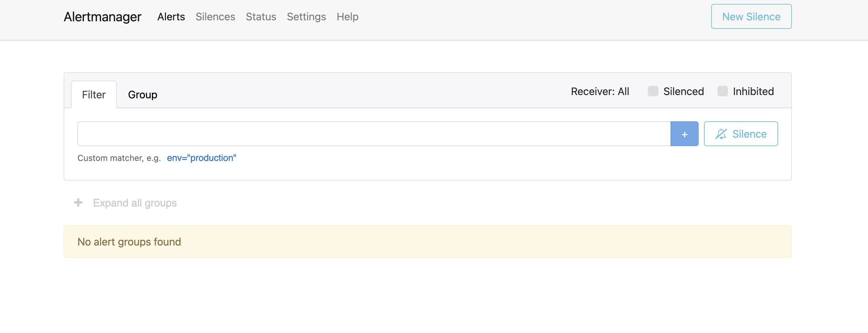Click the Silence button with bell icon
Viewport: 868px width, 333px height.
(x=741, y=134)
